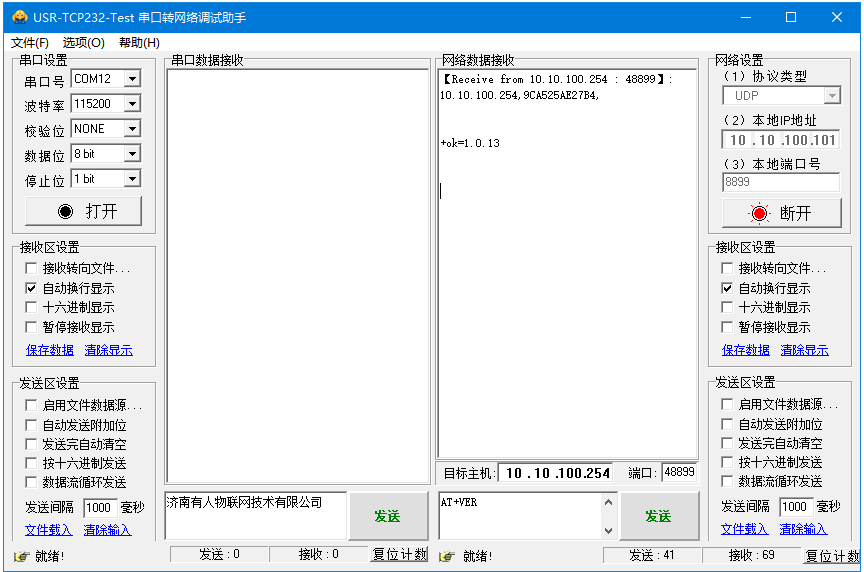Enable 十六进制显示 in serial receive settings
Image resolution: width=864 pixels, height=572 pixels.
tap(31, 308)
